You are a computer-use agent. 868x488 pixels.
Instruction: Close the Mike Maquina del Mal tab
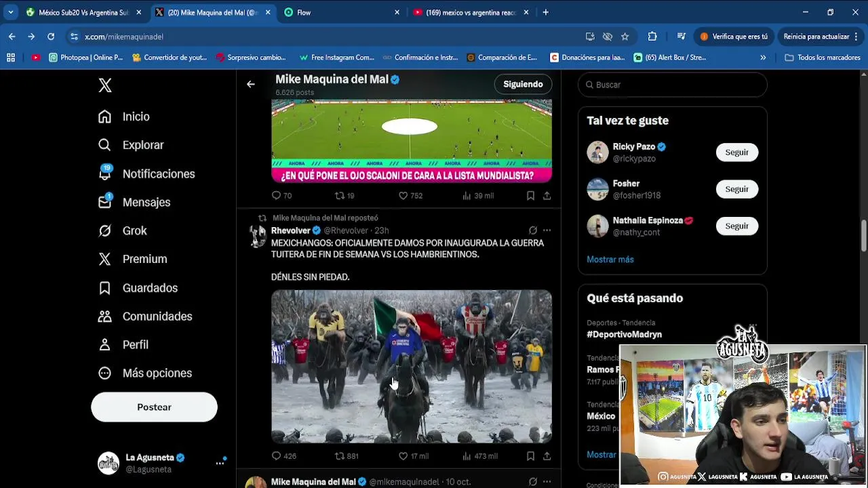point(268,12)
